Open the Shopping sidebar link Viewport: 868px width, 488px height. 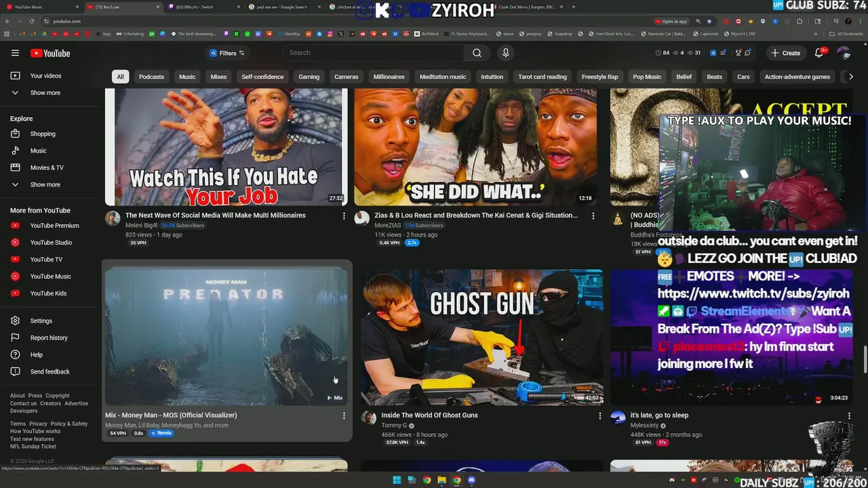(43, 134)
